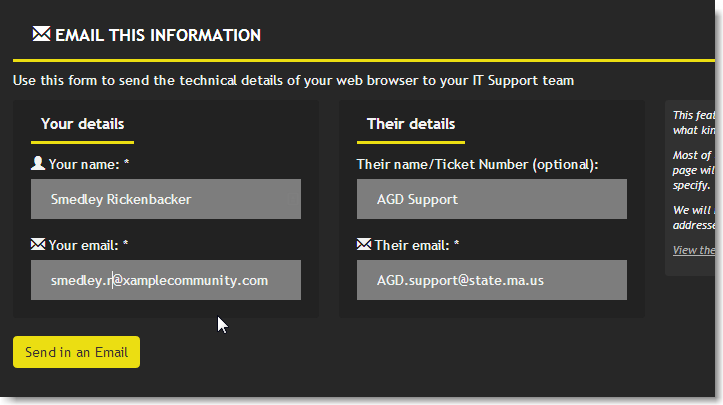This screenshot has width=723, height=405.
Task: Click the envelope icon in the page header
Action: pyautogui.click(x=41, y=34)
